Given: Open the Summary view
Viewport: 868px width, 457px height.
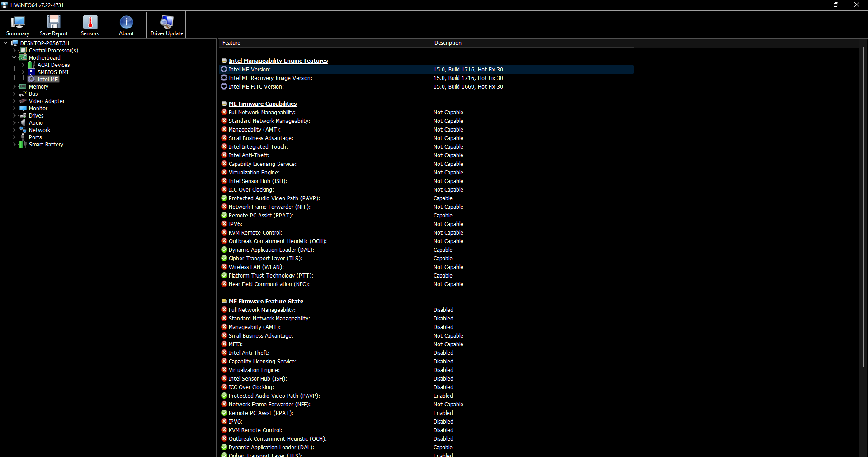Looking at the screenshot, I should click(18, 25).
